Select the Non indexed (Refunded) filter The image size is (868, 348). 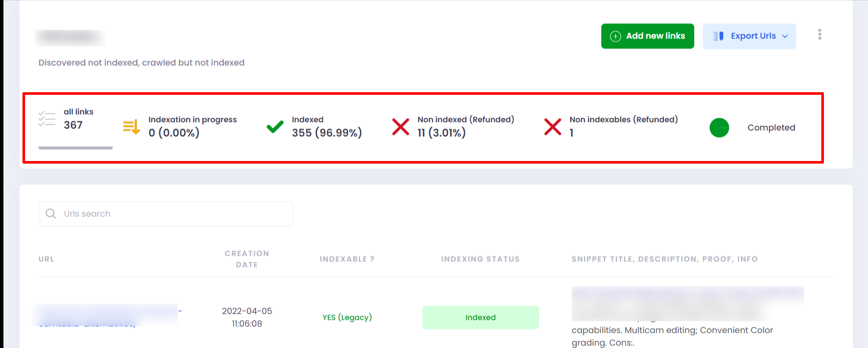point(465,126)
